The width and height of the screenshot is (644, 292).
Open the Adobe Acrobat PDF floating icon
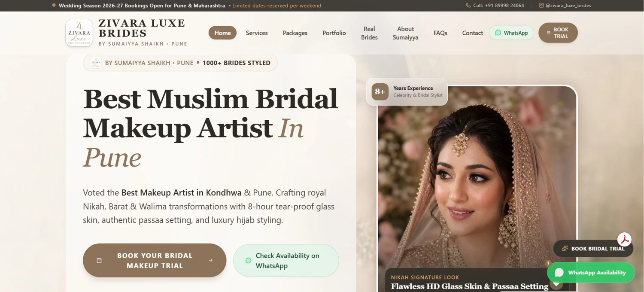click(x=624, y=239)
